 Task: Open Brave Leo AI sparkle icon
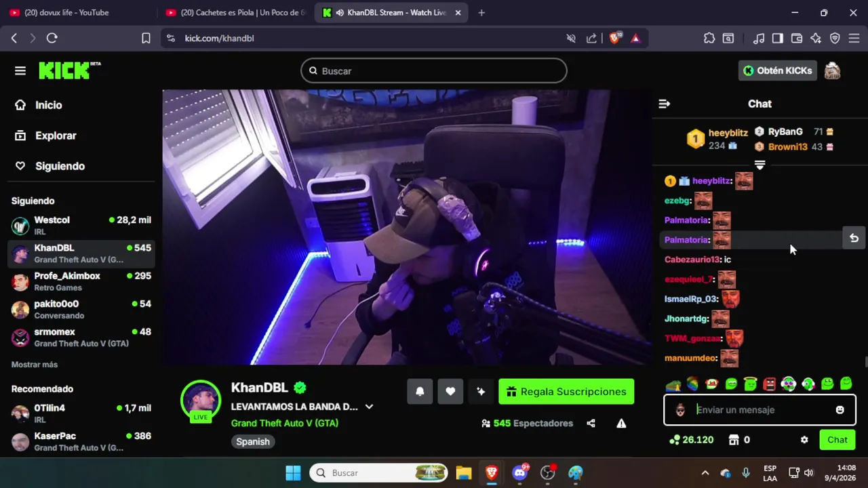816,39
